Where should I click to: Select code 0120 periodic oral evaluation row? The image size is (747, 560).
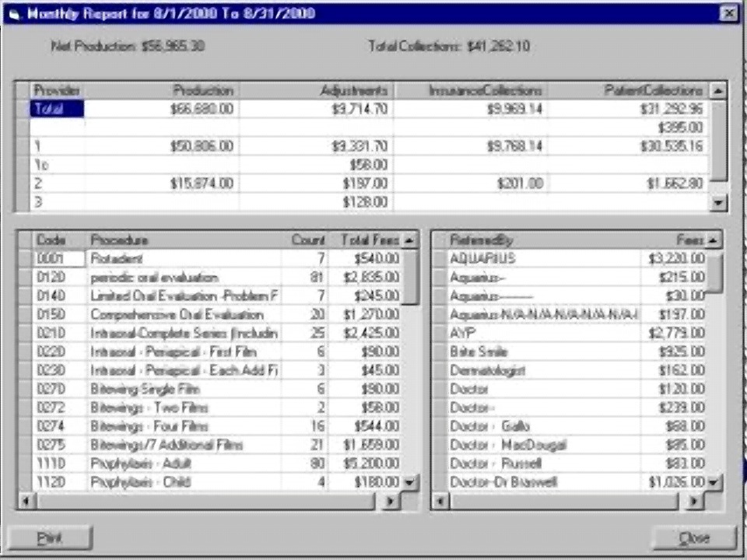tap(217, 277)
